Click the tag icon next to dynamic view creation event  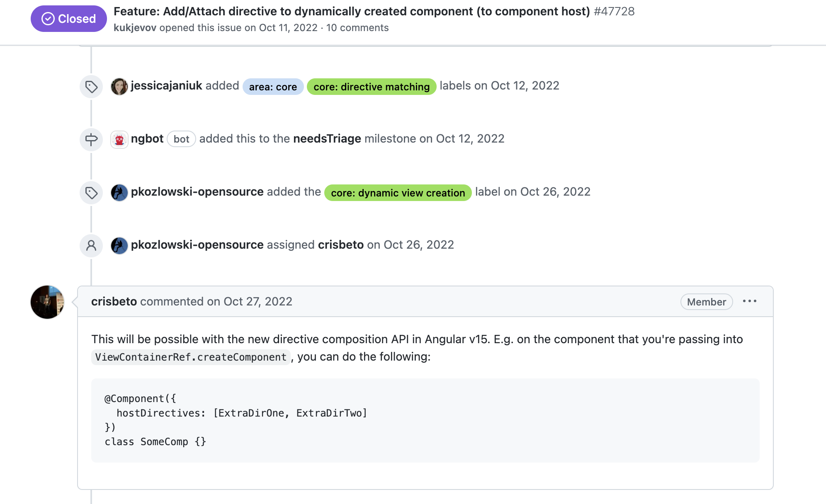[91, 193]
